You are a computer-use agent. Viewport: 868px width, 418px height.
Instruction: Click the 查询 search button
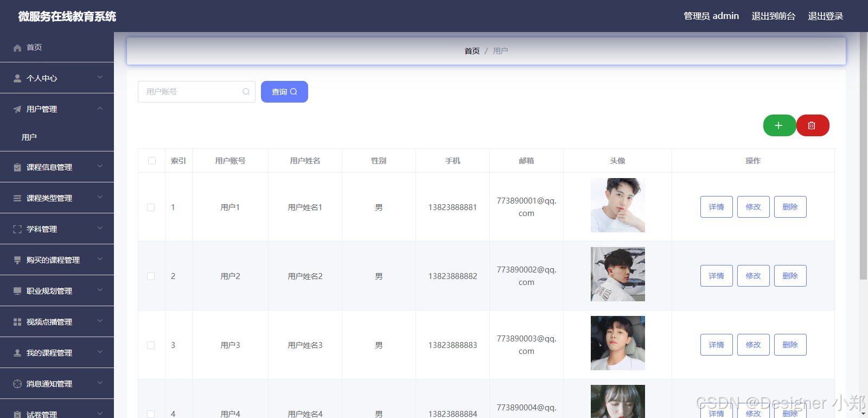pos(284,92)
